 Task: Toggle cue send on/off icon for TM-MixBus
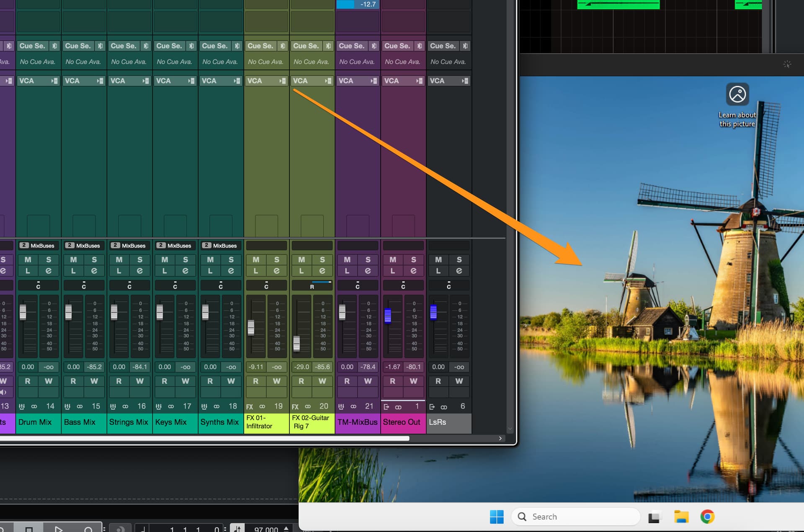[374, 46]
